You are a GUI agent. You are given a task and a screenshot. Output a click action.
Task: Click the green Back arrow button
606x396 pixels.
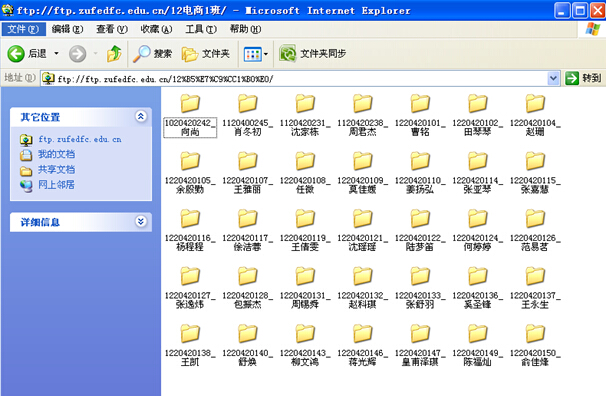16,53
